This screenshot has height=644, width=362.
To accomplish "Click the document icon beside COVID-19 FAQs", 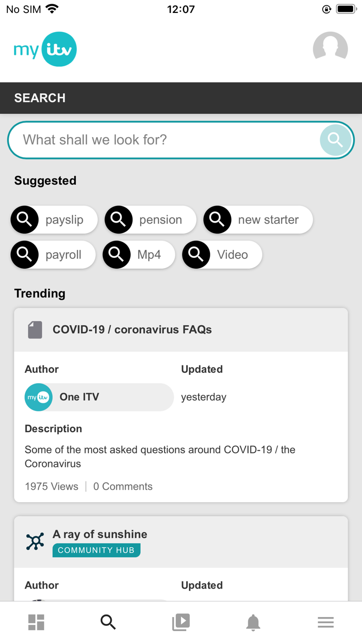I will (x=34, y=329).
